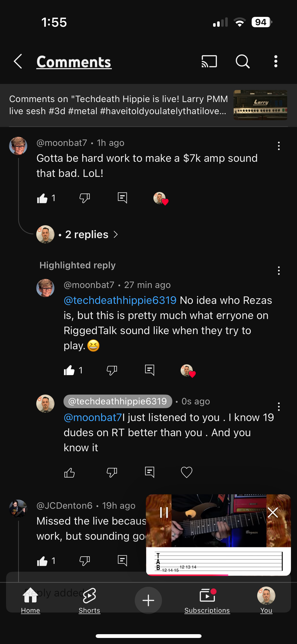
Task: Open search with the magnifier icon
Action: [x=243, y=61]
